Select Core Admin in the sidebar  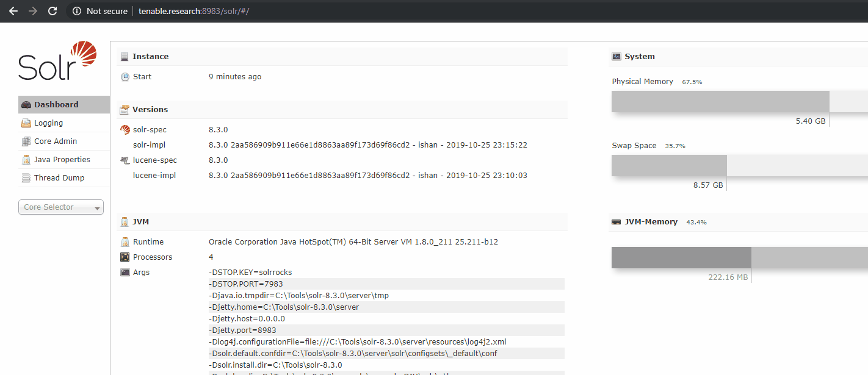pyautogui.click(x=56, y=141)
